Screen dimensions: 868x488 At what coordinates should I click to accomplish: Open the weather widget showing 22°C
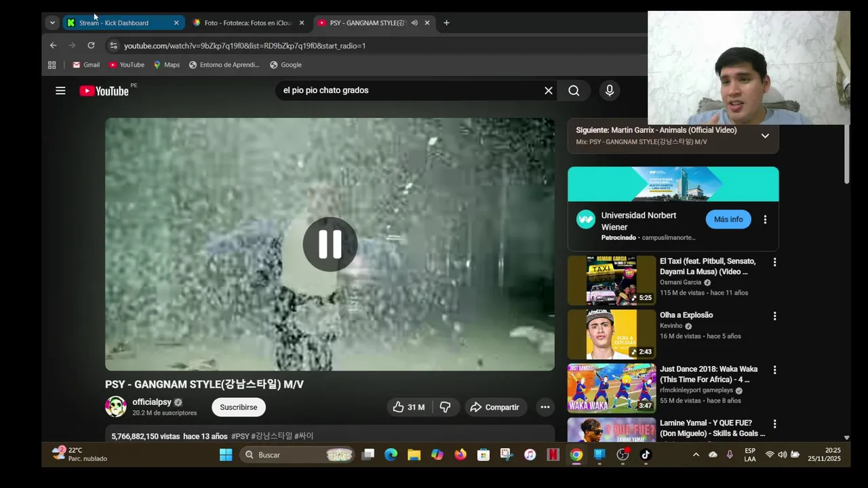pyautogui.click(x=80, y=454)
